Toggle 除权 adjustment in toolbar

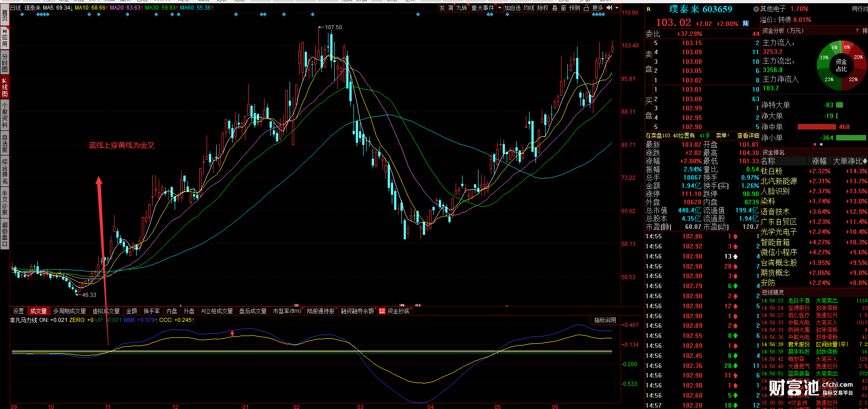coord(543,8)
